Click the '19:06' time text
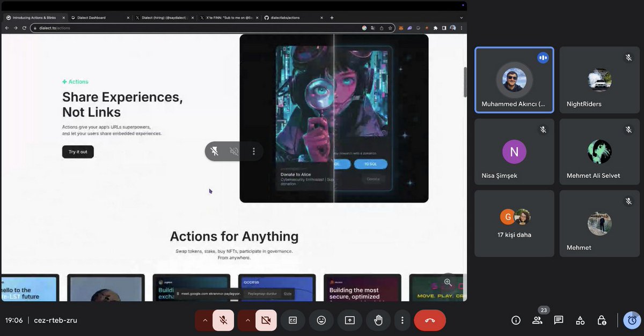Image resolution: width=644 pixels, height=336 pixels. [x=14, y=320]
